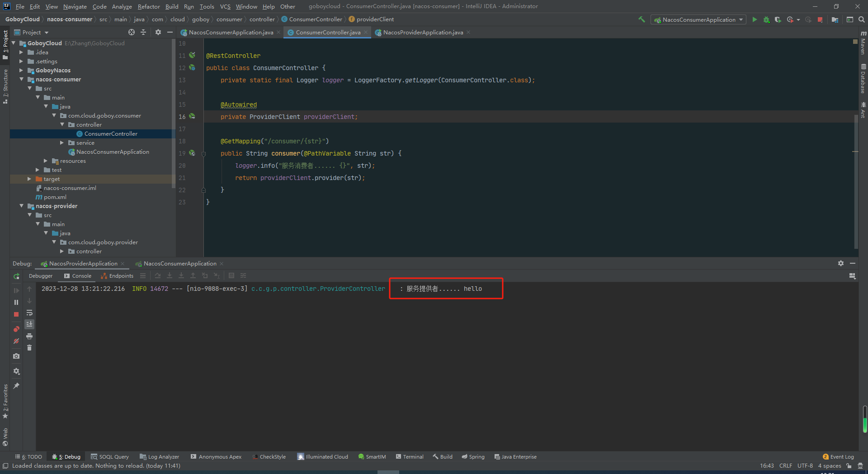868x474 pixels.
Task: Collapse the nacos-provider module node
Action: click(x=21, y=206)
